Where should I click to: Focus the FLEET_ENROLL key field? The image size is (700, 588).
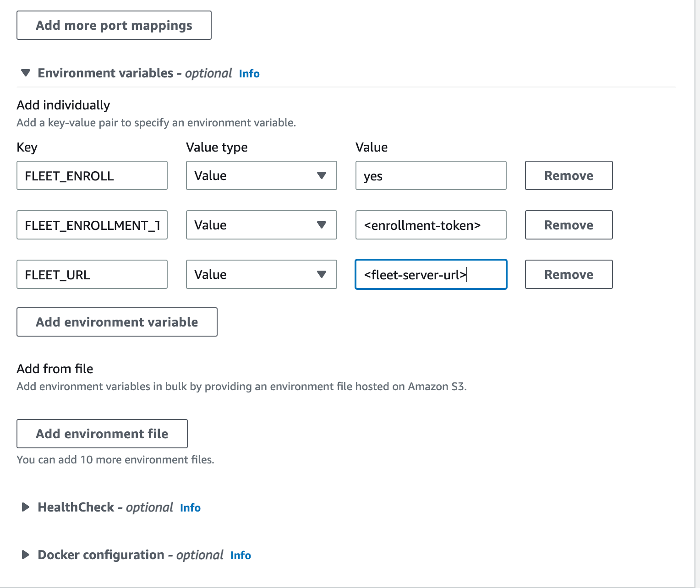pos(92,175)
